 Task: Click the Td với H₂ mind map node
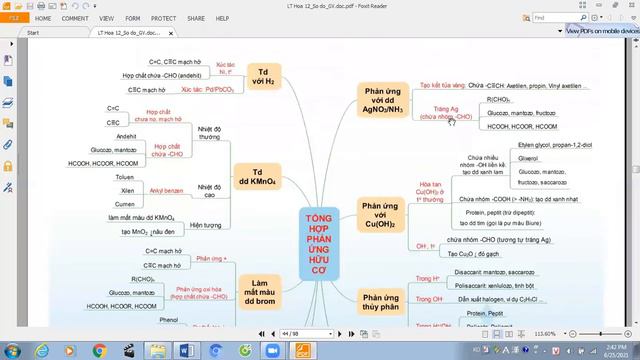[x=263, y=76]
